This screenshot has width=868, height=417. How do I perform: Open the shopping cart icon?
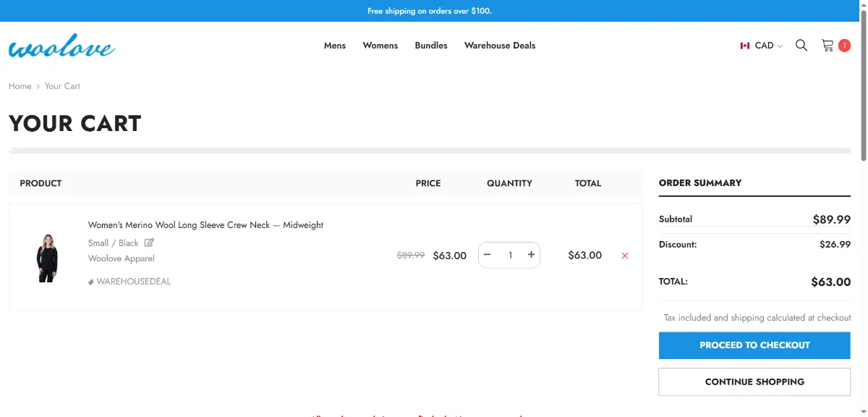[x=827, y=45]
